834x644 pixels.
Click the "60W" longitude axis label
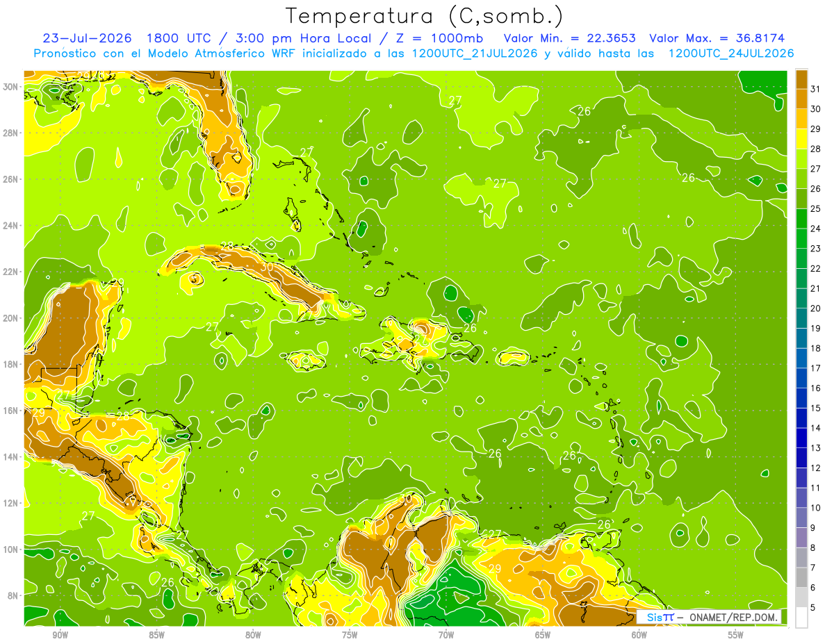point(639,635)
